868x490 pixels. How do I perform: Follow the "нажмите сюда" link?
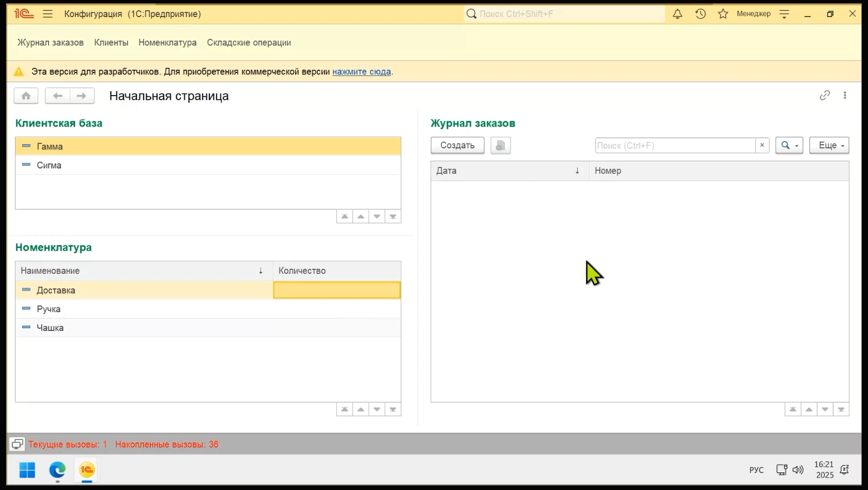click(361, 72)
